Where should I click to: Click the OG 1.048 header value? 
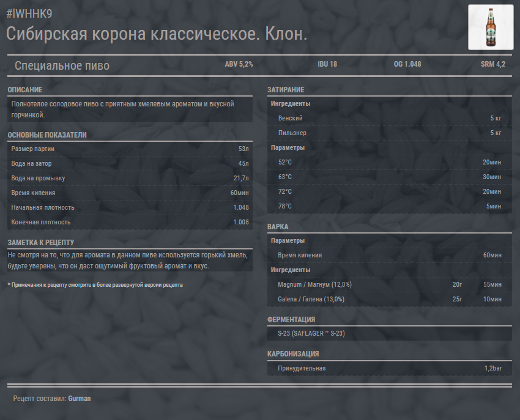point(407,64)
